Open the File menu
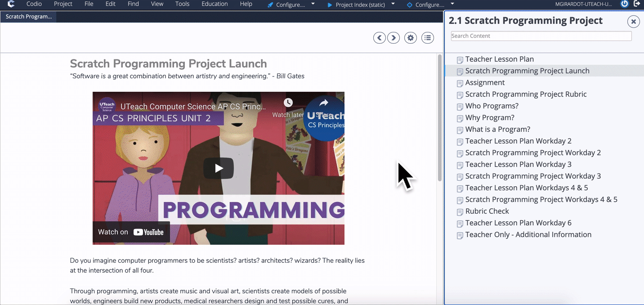 point(89,4)
